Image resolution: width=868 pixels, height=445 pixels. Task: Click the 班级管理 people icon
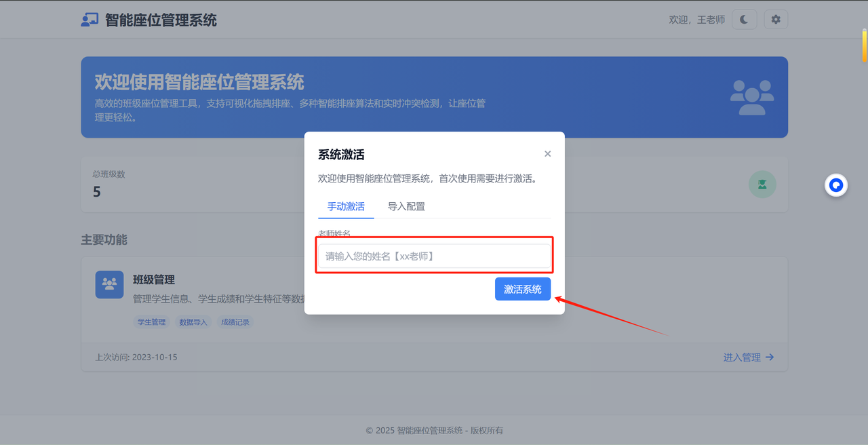(109, 285)
